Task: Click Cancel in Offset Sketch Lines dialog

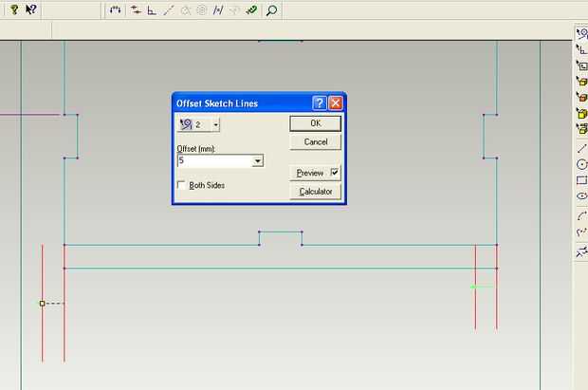Action: (316, 142)
